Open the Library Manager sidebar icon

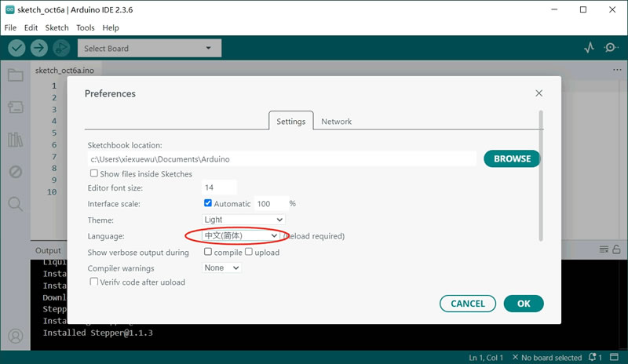click(x=15, y=140)
